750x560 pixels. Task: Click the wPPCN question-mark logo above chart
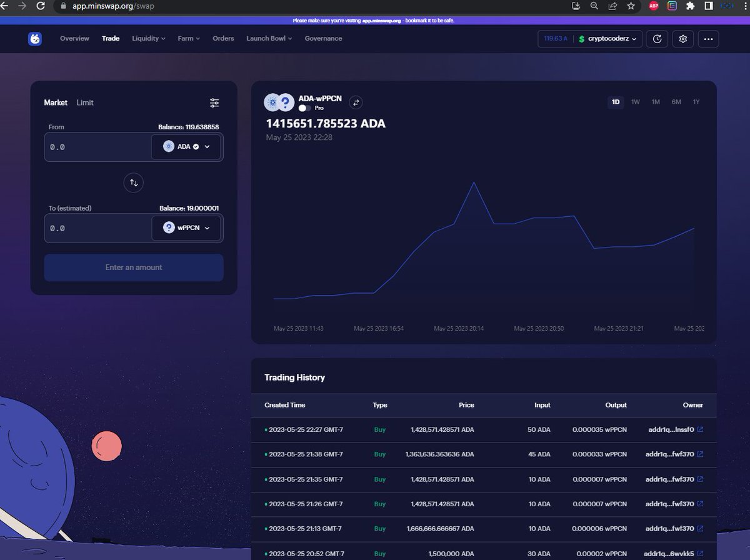tap(286, 102)
